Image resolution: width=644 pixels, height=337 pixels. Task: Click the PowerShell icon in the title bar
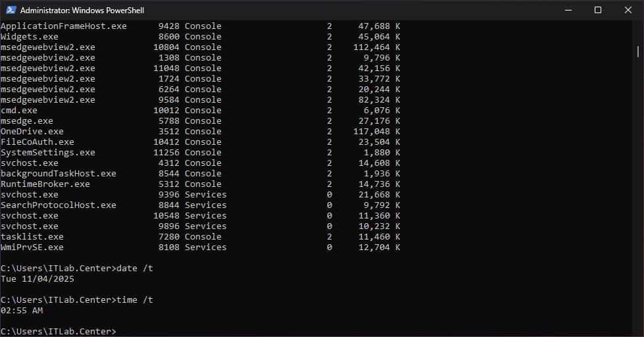point(10,10)
